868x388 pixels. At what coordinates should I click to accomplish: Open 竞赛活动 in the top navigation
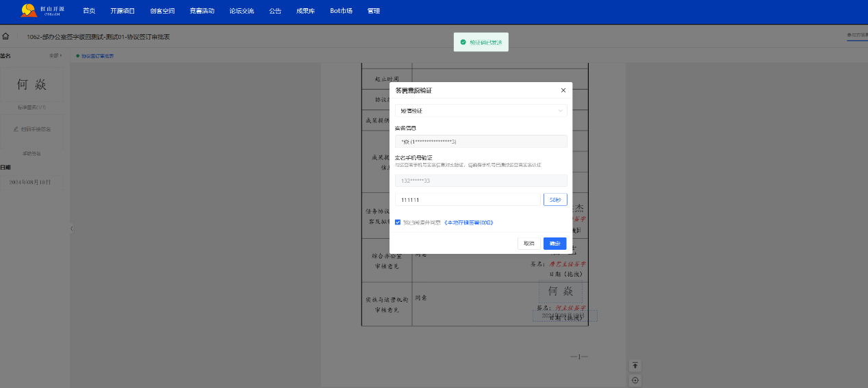202,11
